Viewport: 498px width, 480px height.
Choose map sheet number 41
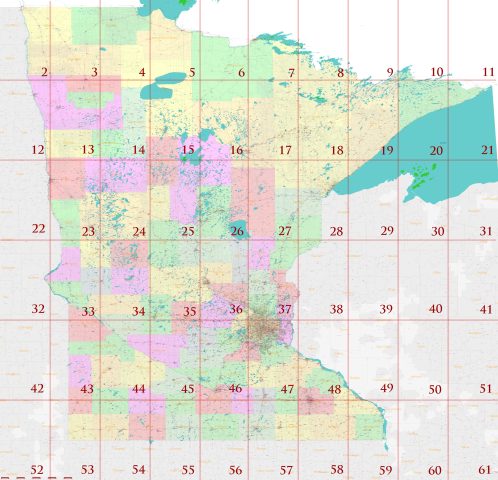[486, 309]
